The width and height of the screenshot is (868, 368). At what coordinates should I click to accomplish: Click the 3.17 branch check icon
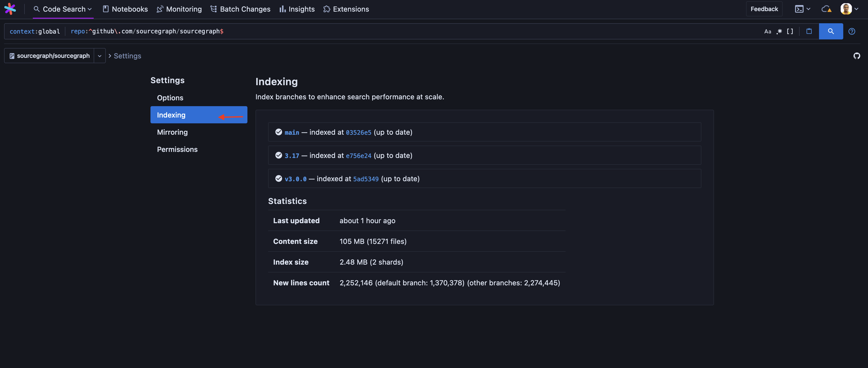pos(278,155)
